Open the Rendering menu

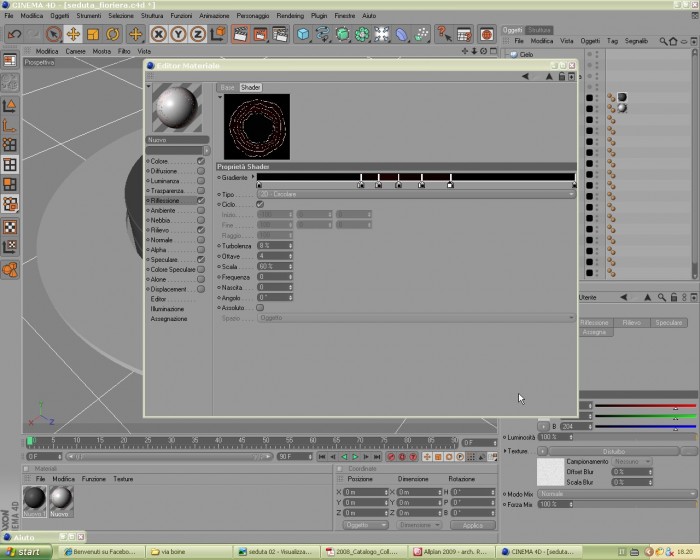tap(290, 16)
